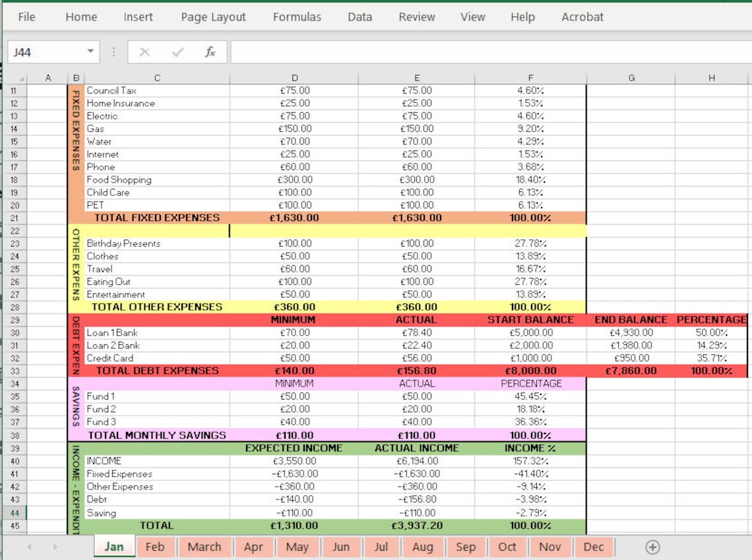Select cell containing TOTAL DEBT EXPENSES
The width and height of the screenshot is (752, 560).
pos(156,371)
